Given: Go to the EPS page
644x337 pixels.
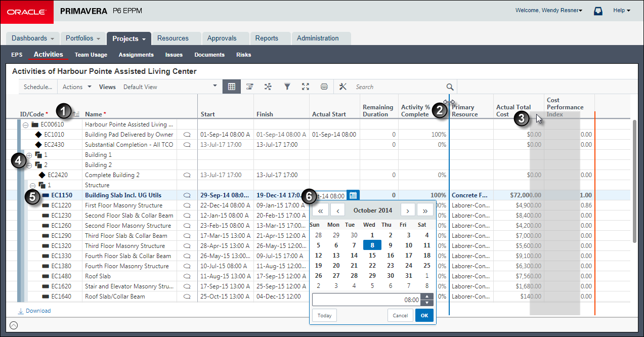Looking at the screenshot, I should 17,55.
